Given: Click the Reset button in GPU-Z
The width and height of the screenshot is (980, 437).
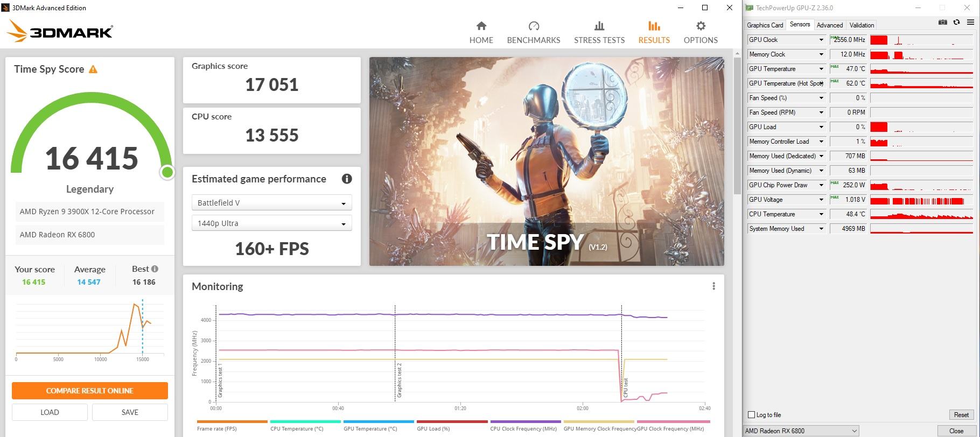Looking at the screenshot, I should 961,415.
